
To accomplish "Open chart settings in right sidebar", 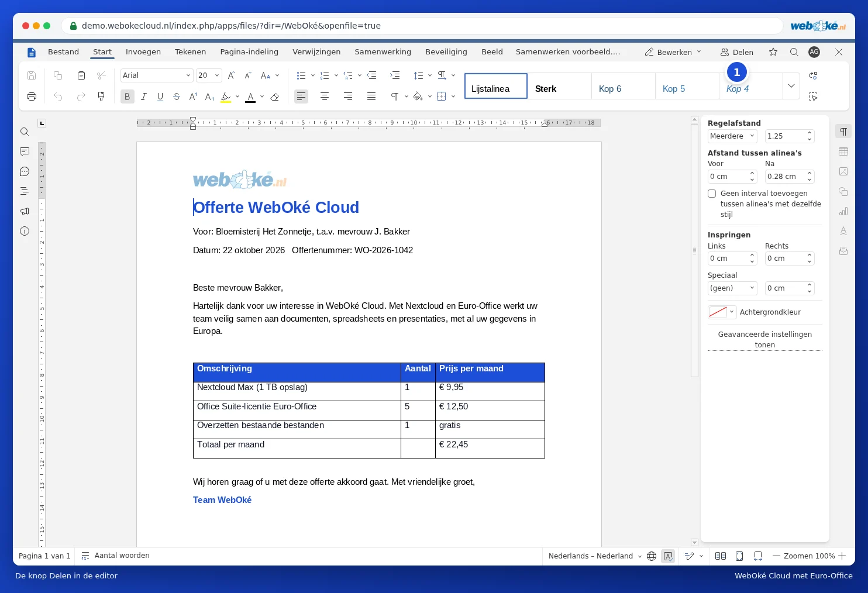I will 843,211.
